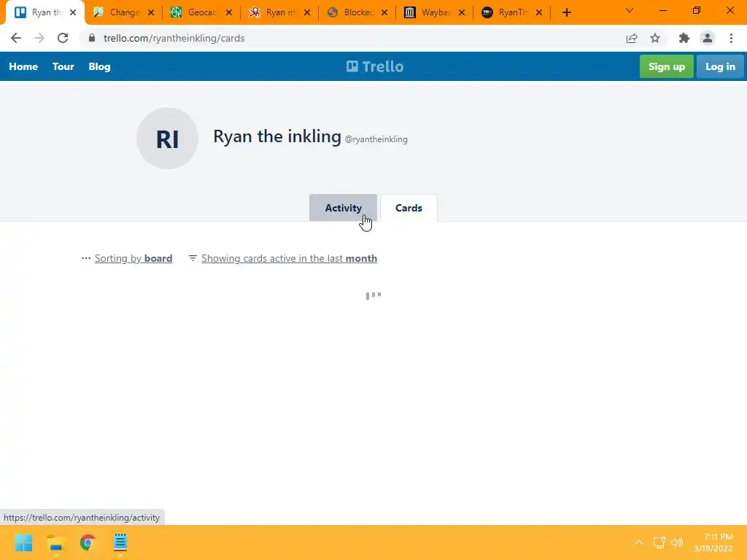The width and height of the screenshot is (747, 560).
Task: Select the Cards profile tab
Action: pos(409,208)
